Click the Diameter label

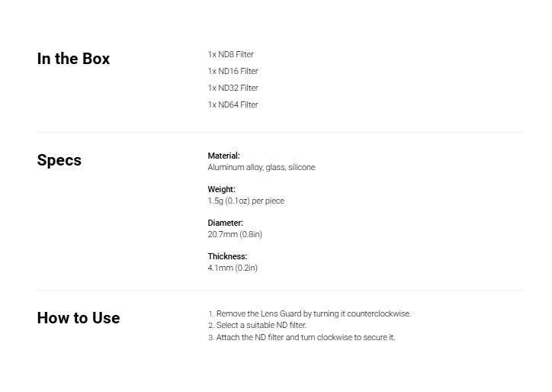tap(226, 223)
